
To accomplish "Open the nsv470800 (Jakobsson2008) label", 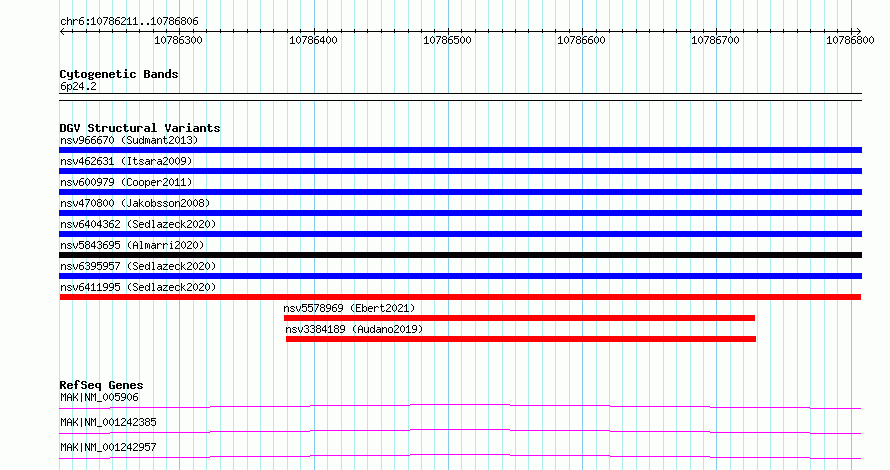I will click(x=135, y=203).
